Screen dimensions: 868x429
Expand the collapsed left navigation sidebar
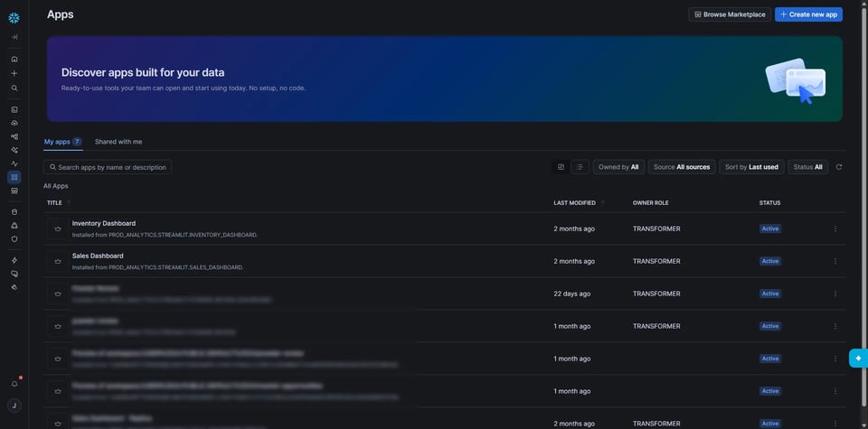(x=14, y=37)
